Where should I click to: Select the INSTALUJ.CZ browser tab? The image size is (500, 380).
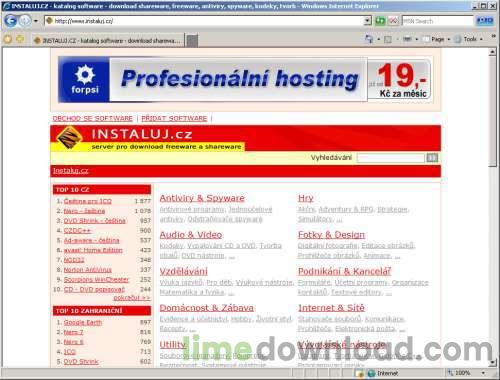(x=107, y=41)
